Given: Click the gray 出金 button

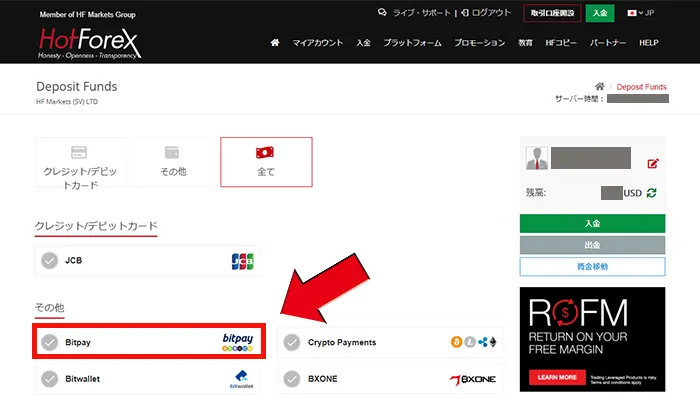Looking at the screenshot, I should click(x=592, y=245).
